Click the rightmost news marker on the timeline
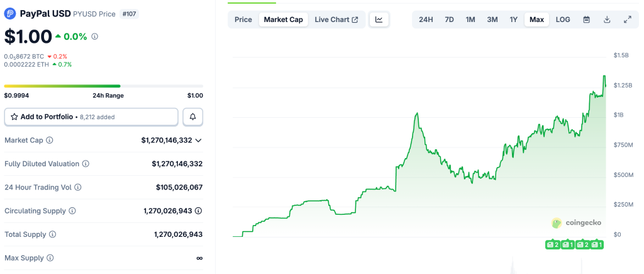 point(597,244)
